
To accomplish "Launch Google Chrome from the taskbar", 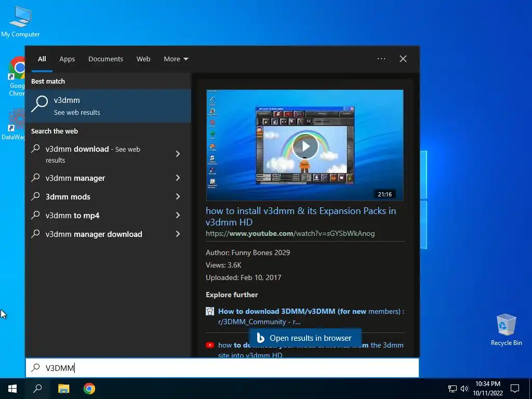I will pos(89,389).
